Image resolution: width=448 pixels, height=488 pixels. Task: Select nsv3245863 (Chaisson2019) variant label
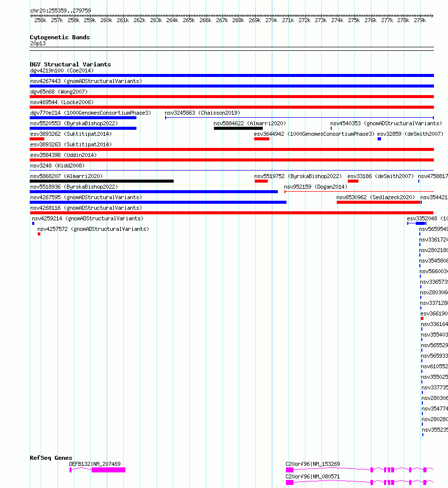pos(202,113)
